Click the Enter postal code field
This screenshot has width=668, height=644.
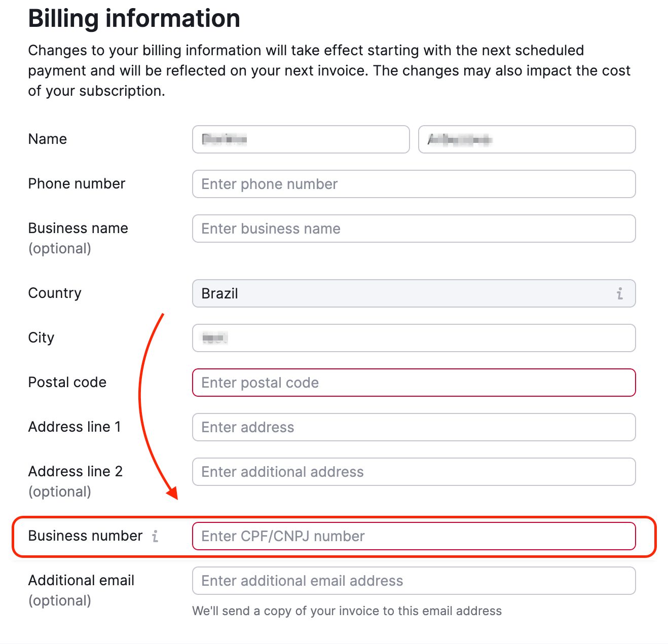(x=414, y=383)
